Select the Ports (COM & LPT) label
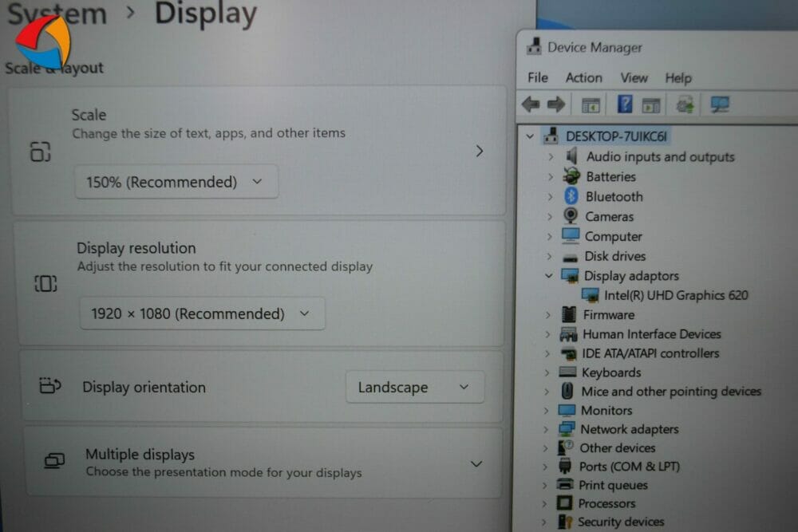798x532 pixels. pos(630,467)
